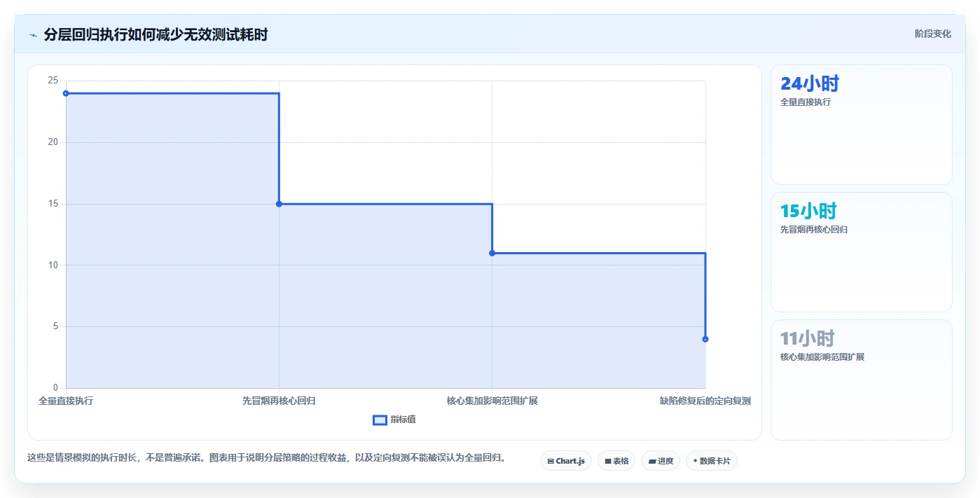Select the 进度 tag

pos(661,461)
